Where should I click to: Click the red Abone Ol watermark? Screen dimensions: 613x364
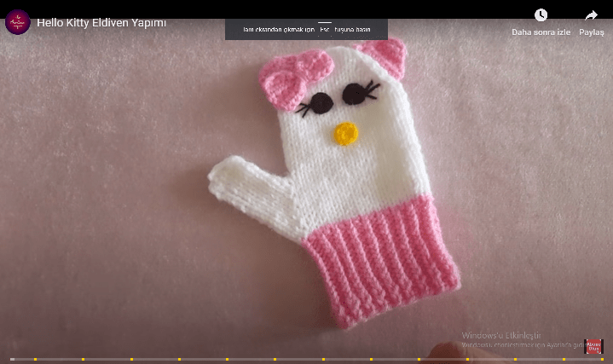coord(593,346)
